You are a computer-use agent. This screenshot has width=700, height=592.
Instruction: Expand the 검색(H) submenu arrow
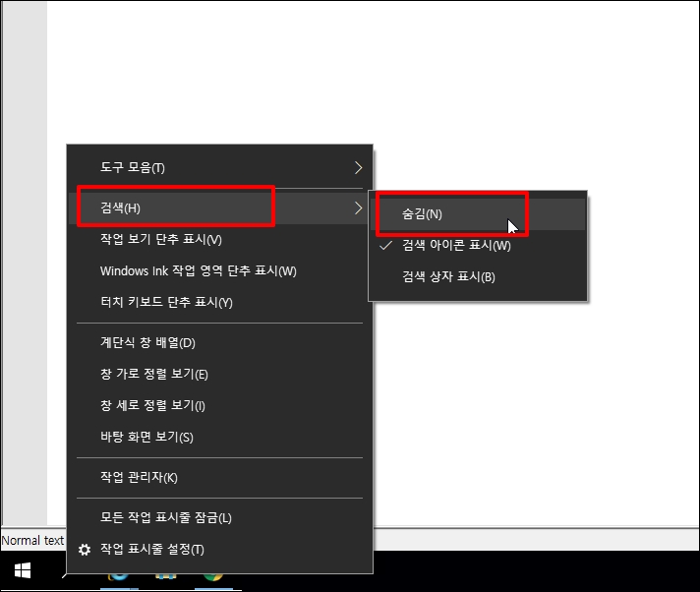[358, 208]
